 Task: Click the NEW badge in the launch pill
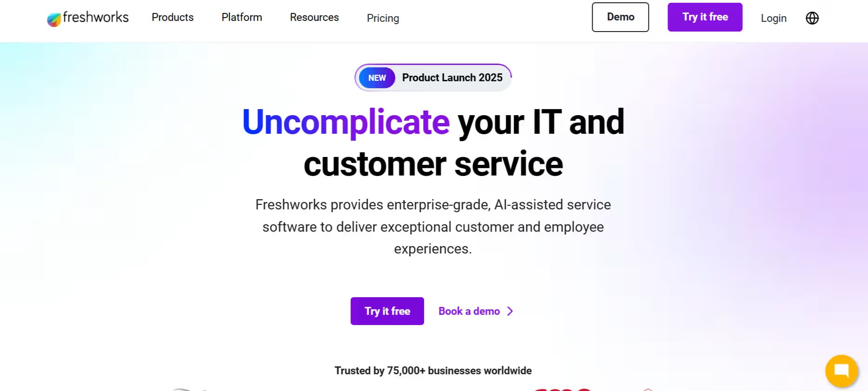point(376,78)
